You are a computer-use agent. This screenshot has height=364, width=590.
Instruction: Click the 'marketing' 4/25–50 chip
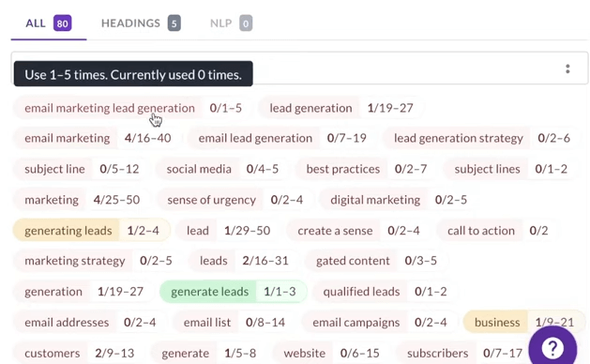pos(82,200)
